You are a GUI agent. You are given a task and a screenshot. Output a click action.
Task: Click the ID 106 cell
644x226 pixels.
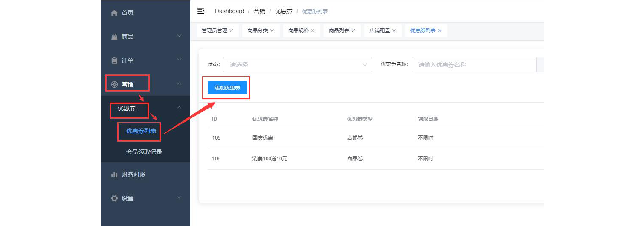pyautogui.click(x=216, y=159)
